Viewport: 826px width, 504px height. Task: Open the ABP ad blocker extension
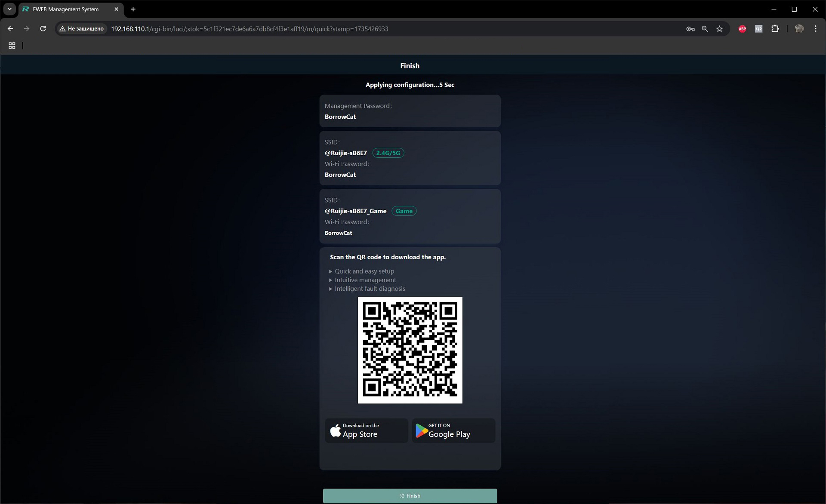742,29
